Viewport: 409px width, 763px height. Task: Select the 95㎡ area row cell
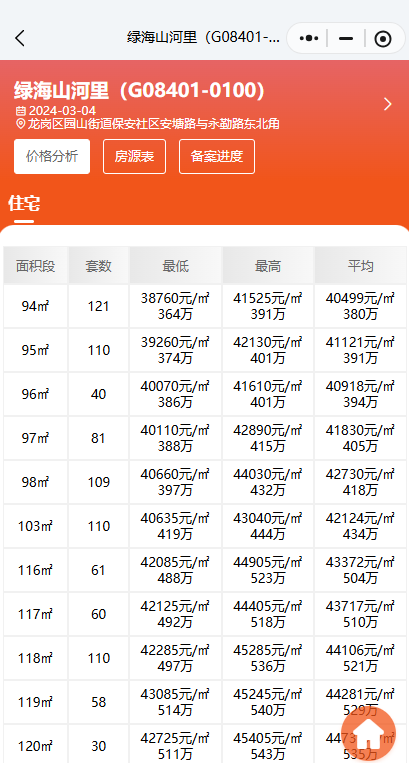coord(36,350)
